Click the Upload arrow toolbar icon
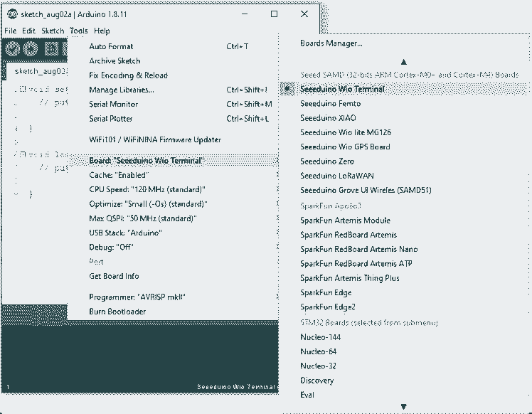Image resolution: width=532 pixels, height=414 pixels. click(x=30, y=49)
